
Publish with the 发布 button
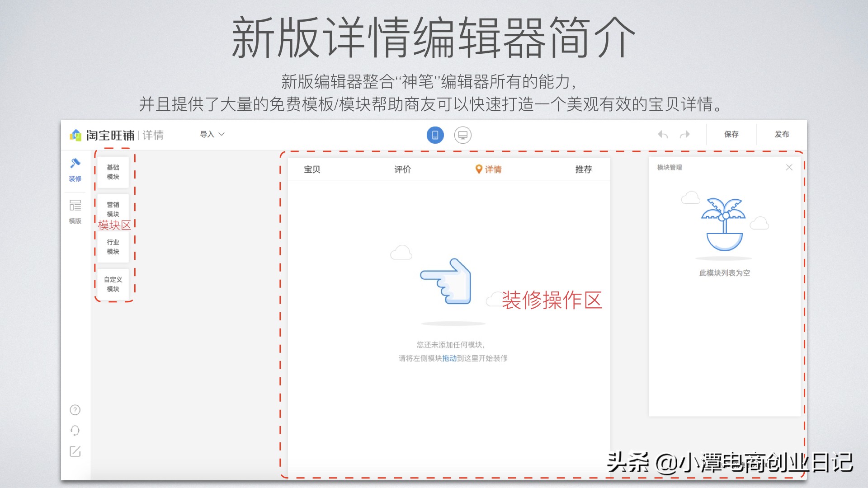coord(782,134)
